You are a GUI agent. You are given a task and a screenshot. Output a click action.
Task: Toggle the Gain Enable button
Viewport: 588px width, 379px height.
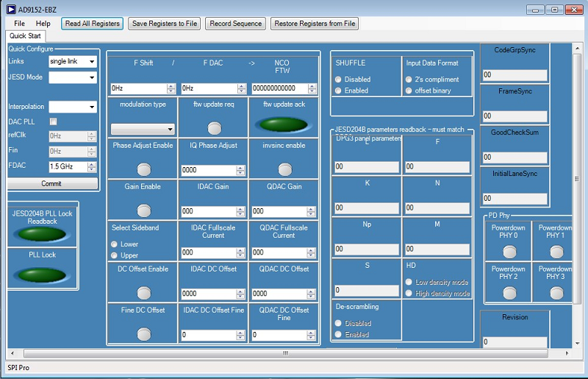click(143, 210)
